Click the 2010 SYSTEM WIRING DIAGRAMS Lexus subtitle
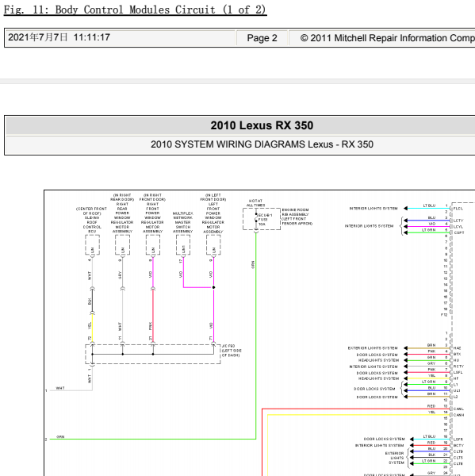475x476 pixels. pyautogui.click(x=262, y=144)
